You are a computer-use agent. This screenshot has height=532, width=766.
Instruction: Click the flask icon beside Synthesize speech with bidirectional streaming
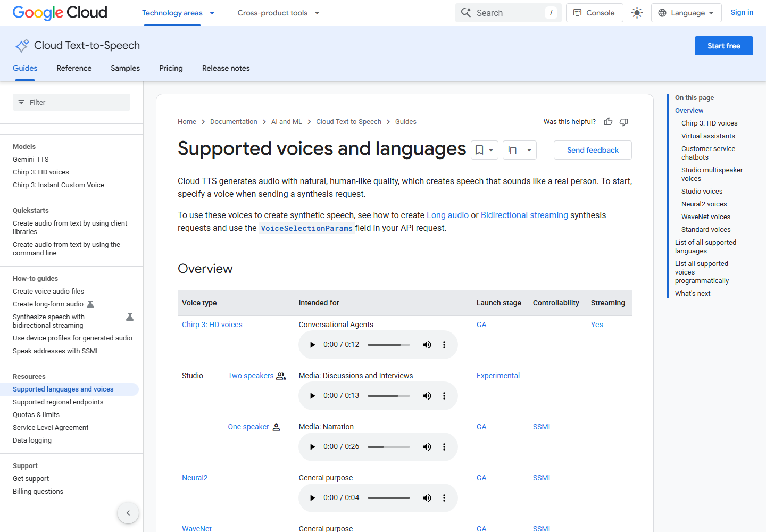(129, 317)
